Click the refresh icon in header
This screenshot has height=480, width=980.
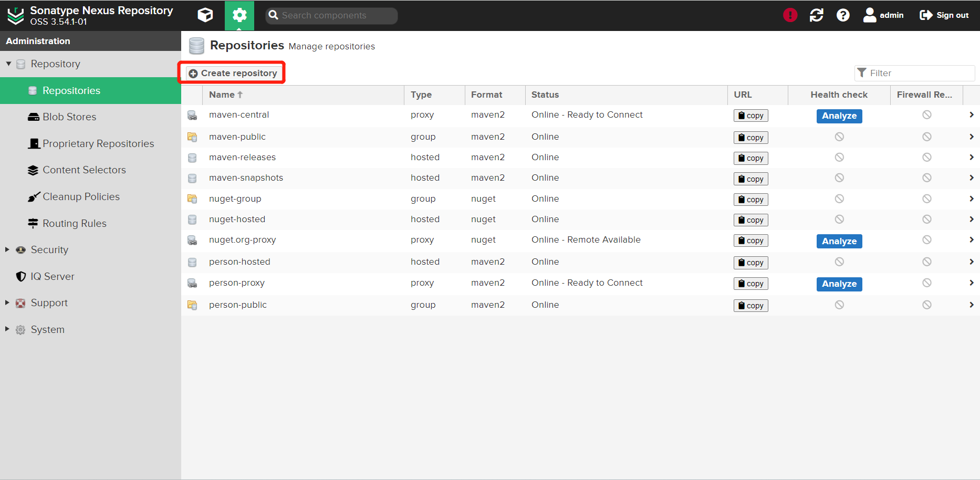tap(817, 15)
